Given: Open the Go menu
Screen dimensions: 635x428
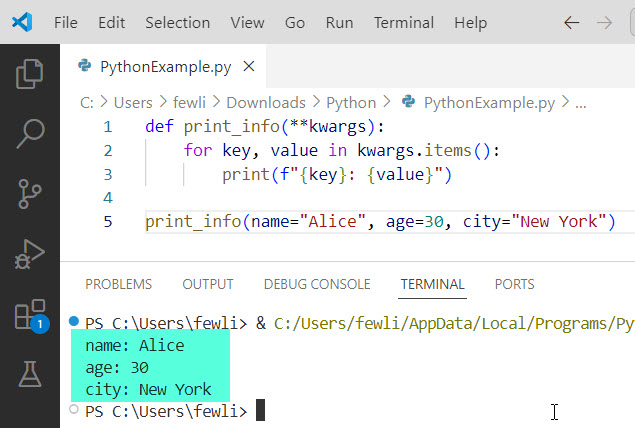Looking at the screenshot, I should point(295,23).
